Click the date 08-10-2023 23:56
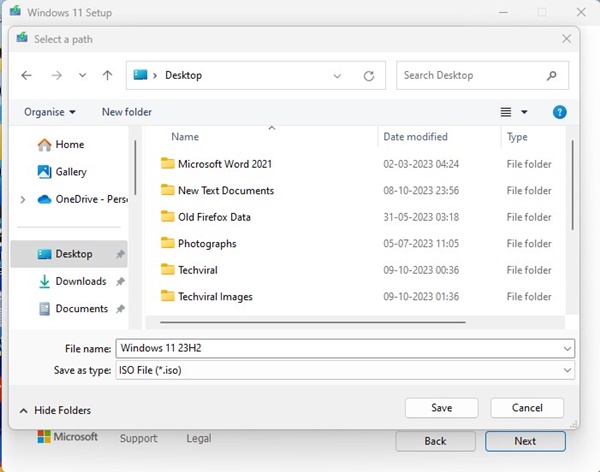Viewport: 600px width, 472px height. tap(421, 191)
